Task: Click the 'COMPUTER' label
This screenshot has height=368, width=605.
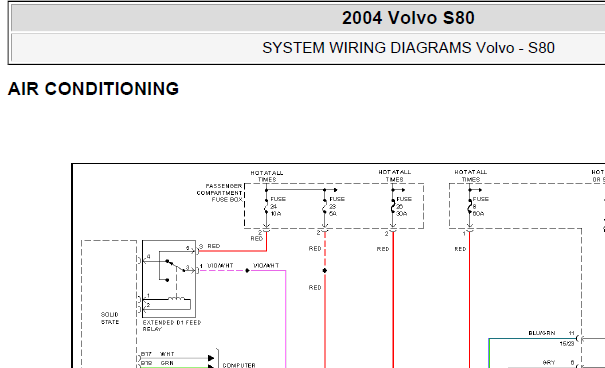Action: 239,365
